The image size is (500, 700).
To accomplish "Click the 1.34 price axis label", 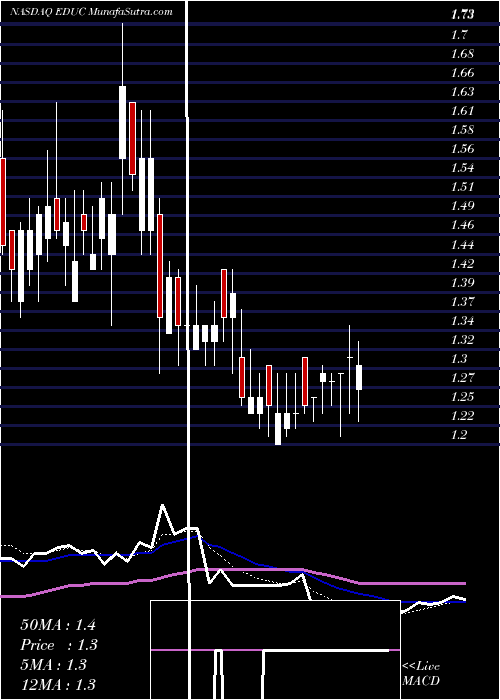I will (x=462, y=321).
